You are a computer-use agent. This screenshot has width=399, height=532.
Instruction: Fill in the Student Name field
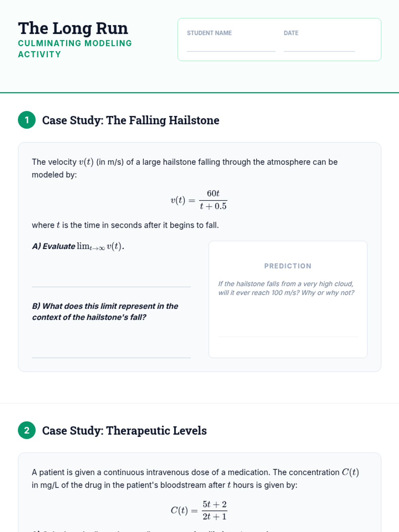[x=231, y=46]
